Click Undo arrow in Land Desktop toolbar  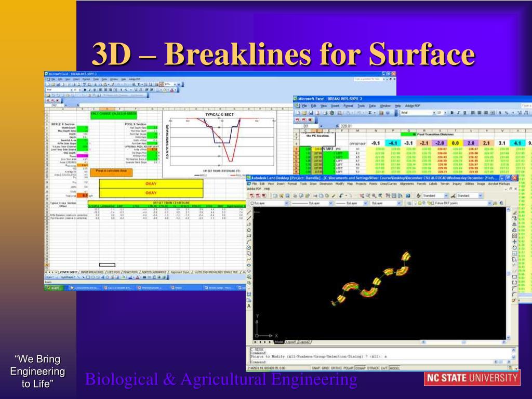[341, 195]
